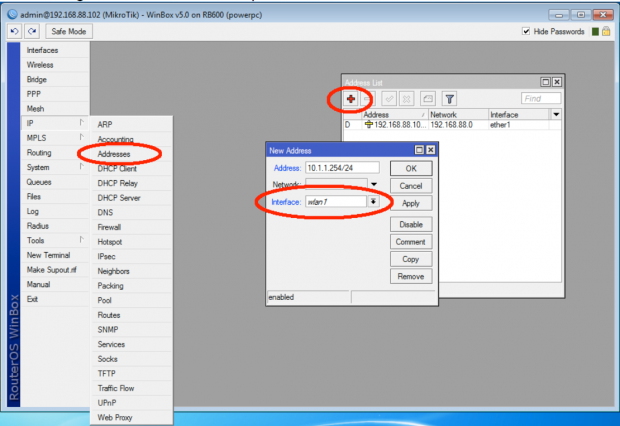Toggle the Safe Mode button
620x426 pixels.
(69, 31)
